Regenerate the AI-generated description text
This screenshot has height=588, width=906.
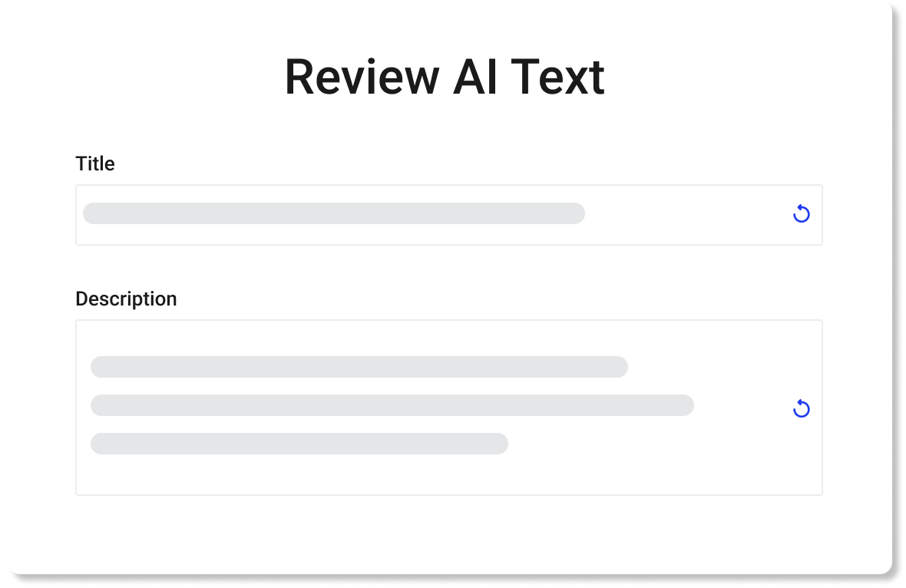[x=801, y=408]
